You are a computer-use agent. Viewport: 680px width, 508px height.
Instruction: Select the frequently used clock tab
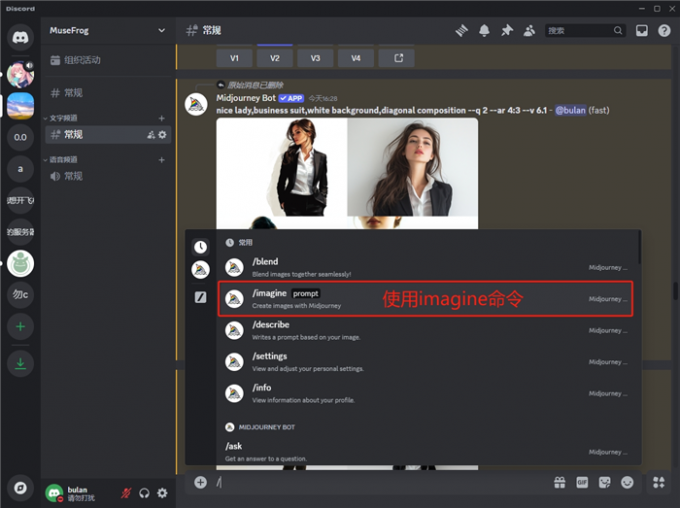pos(200,247)
